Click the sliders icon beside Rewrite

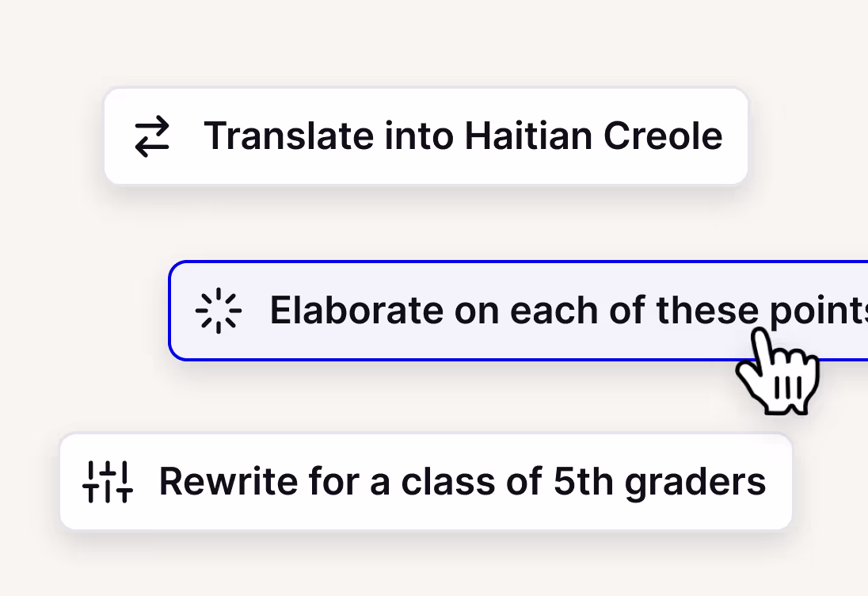pyautogui.click(x=108, y=482)
